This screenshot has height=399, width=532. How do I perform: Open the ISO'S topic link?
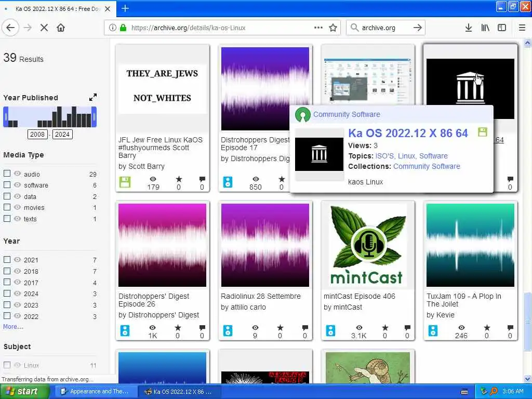click(384, 156)
